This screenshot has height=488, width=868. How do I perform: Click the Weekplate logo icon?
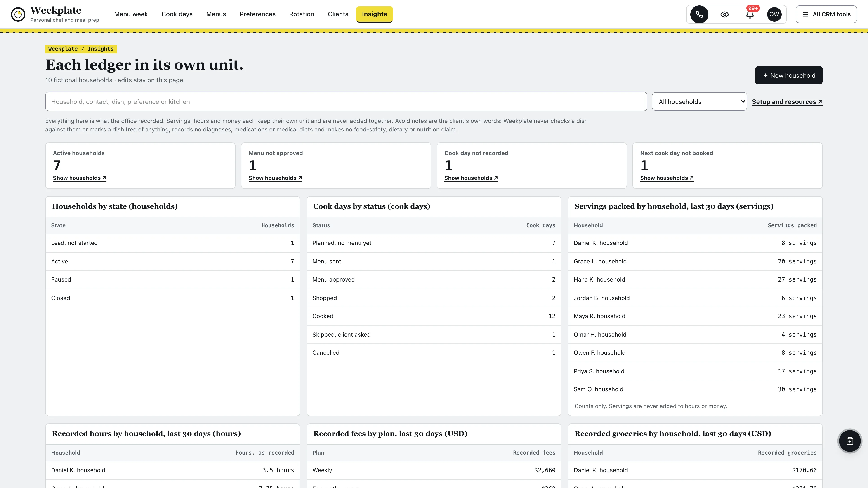(x=18, y=14)
